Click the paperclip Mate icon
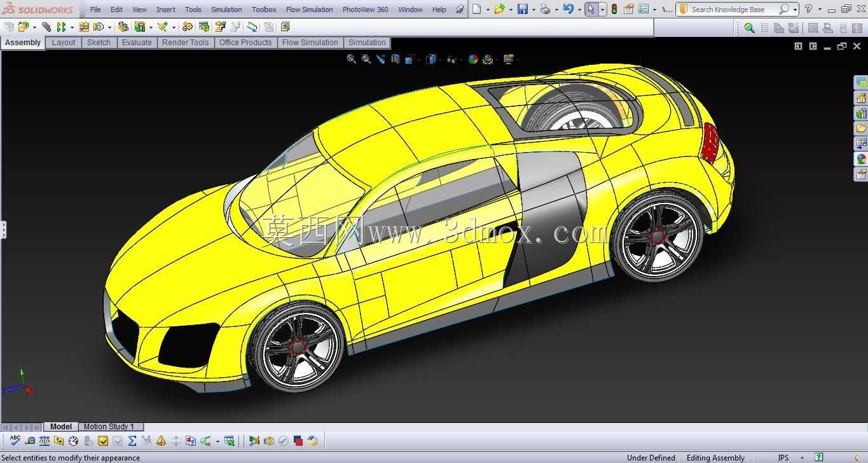 pyautogui.click(x=46, y=27)
